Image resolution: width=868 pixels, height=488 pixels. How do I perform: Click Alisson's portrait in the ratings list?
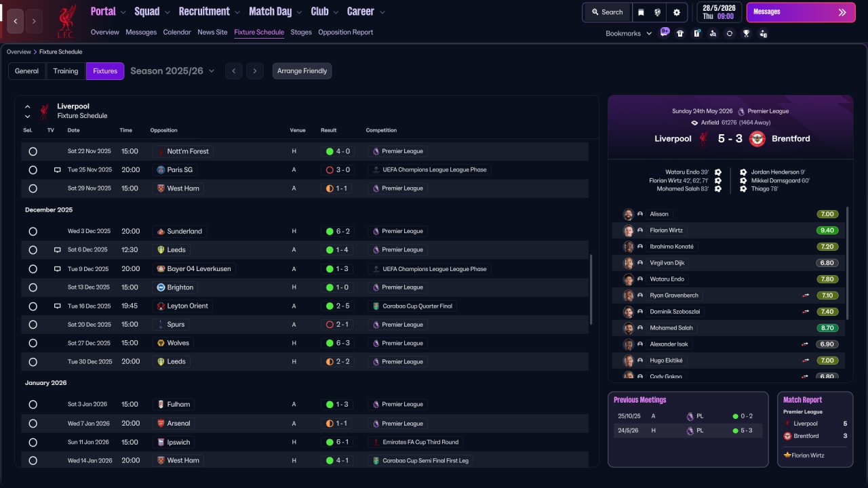(x=629, y=214)
